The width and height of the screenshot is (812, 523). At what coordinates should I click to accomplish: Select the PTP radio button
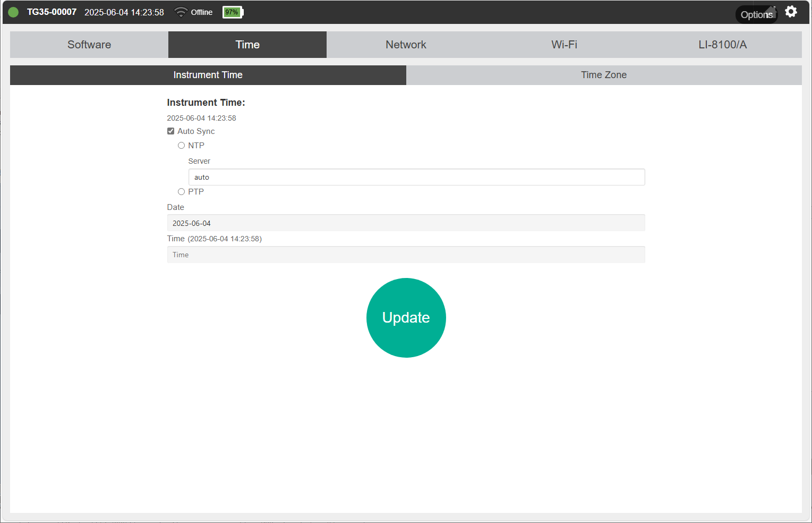(182, 192)
